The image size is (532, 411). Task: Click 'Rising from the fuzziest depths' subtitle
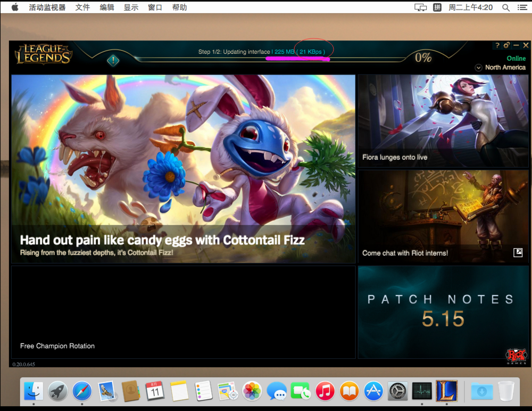(96, 252)
